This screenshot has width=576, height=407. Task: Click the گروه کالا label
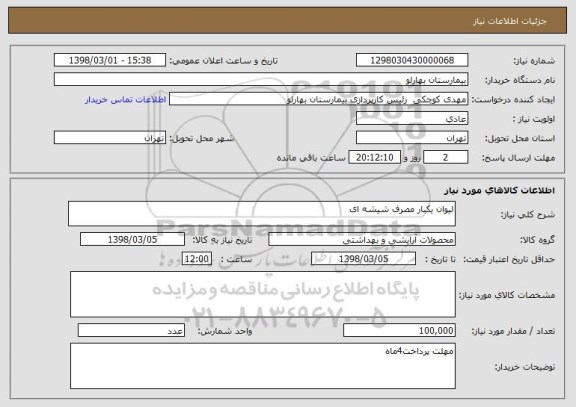point(537,240)
